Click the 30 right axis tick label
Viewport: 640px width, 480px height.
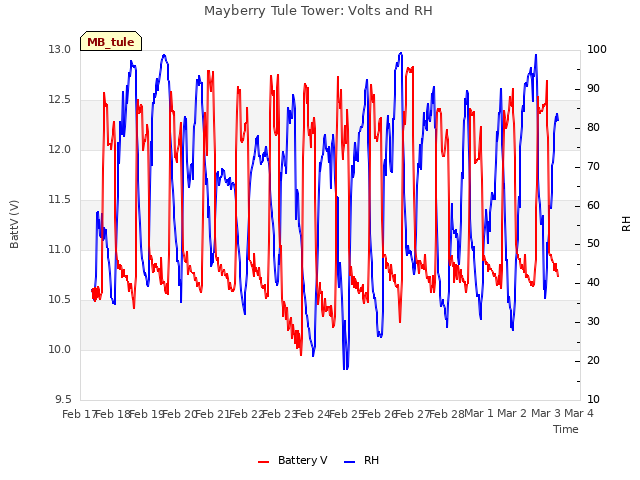tap(593, 322)
